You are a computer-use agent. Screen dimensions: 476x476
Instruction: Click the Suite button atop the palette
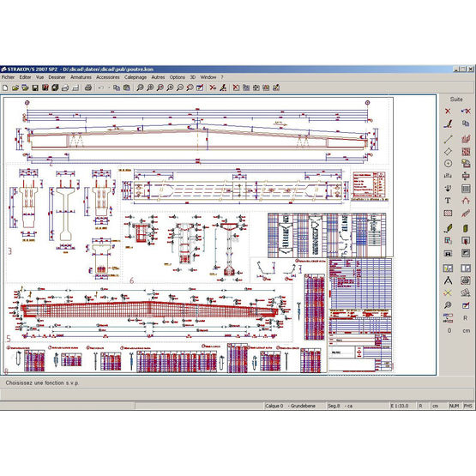click(456, 99)
